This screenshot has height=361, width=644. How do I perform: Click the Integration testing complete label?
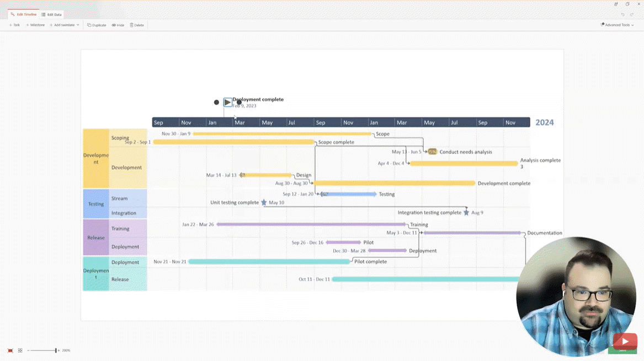pos(429,213)
